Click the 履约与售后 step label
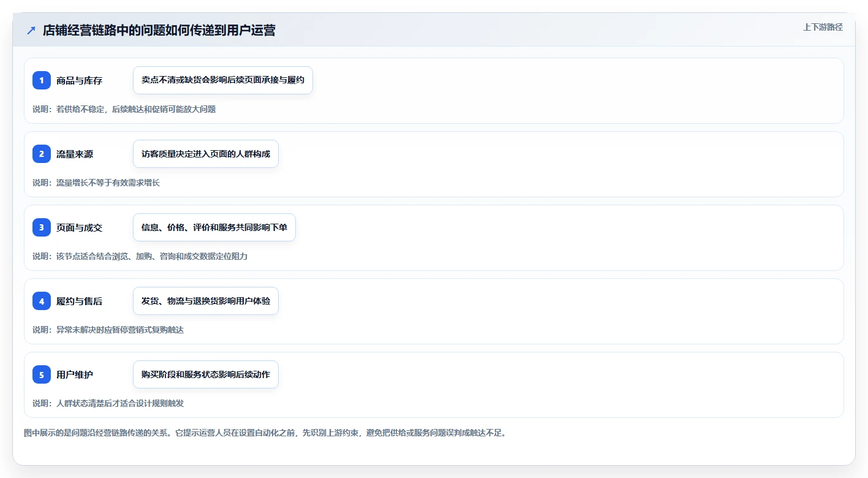 [80, 301]
